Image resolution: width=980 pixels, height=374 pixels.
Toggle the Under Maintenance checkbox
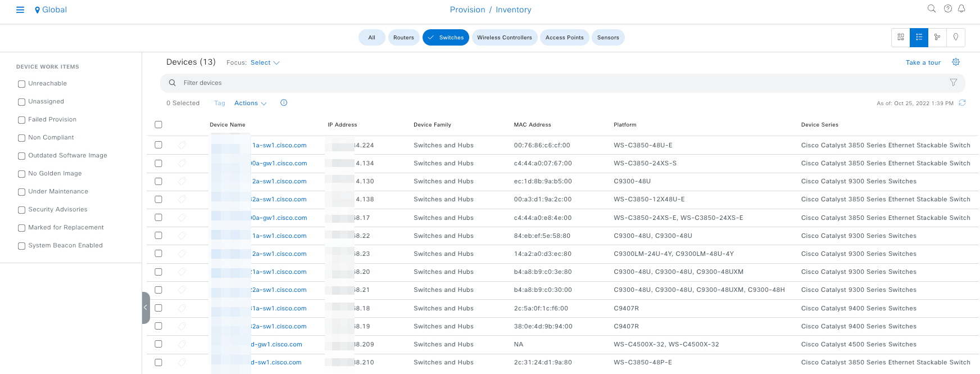pyautogui.click(x=21, y=192)
